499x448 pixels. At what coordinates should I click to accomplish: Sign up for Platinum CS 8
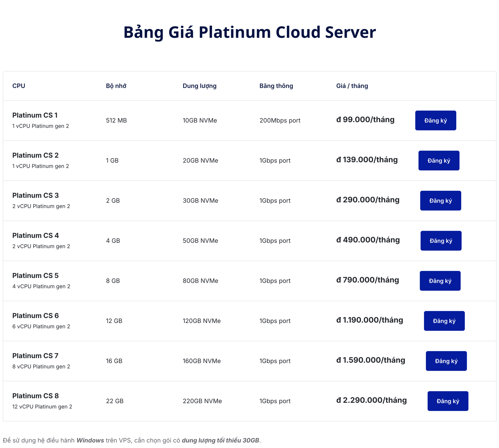448,401
